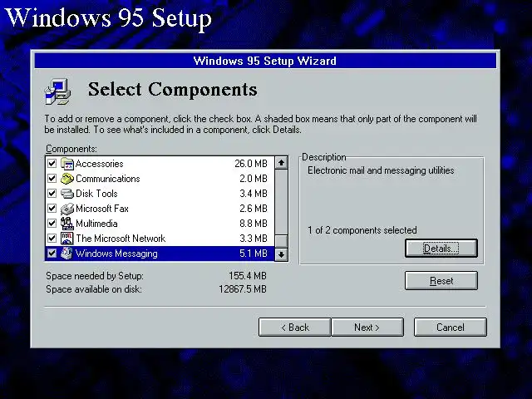Toggle the Windows Messaging checkbox

[x=52, y=254]
